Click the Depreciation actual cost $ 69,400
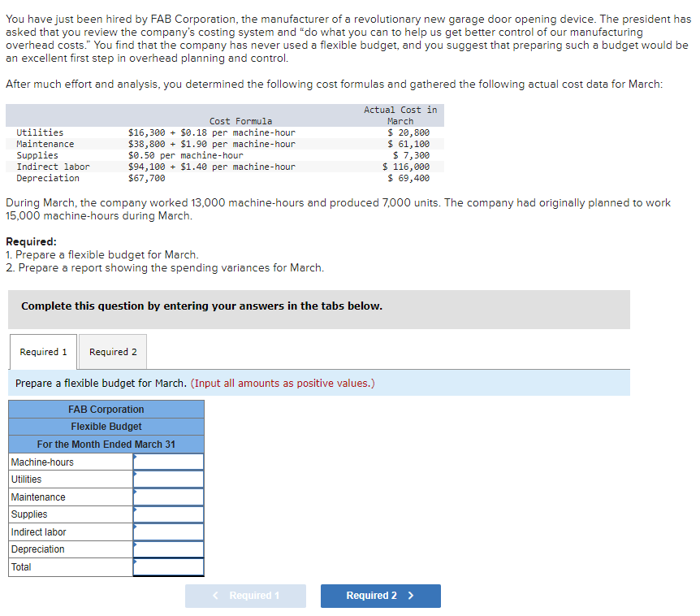This screenshot has width=700, height=616. pyautogui.click(x=408, y=178)
